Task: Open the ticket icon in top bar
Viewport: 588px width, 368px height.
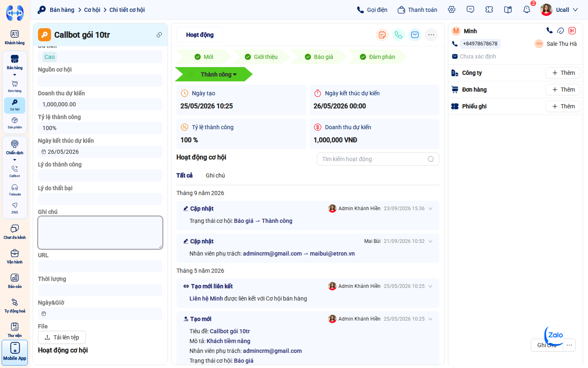Action: click(489, 10)
